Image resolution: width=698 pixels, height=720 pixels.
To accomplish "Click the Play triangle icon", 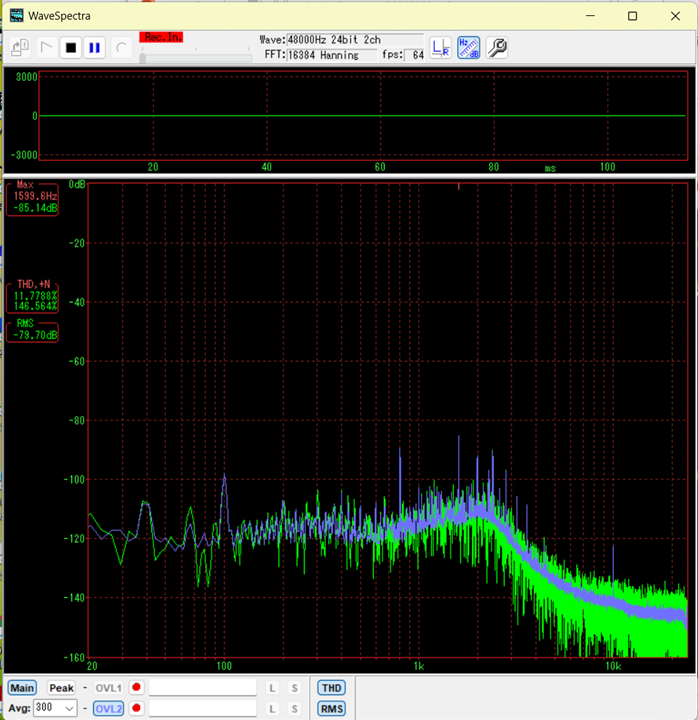I will 46,47.
